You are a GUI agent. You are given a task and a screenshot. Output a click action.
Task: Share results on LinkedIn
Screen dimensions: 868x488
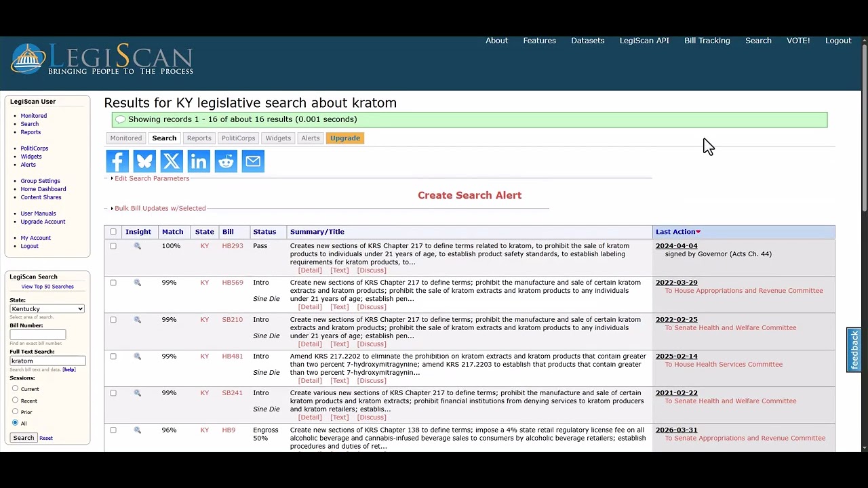coord(199,161)
